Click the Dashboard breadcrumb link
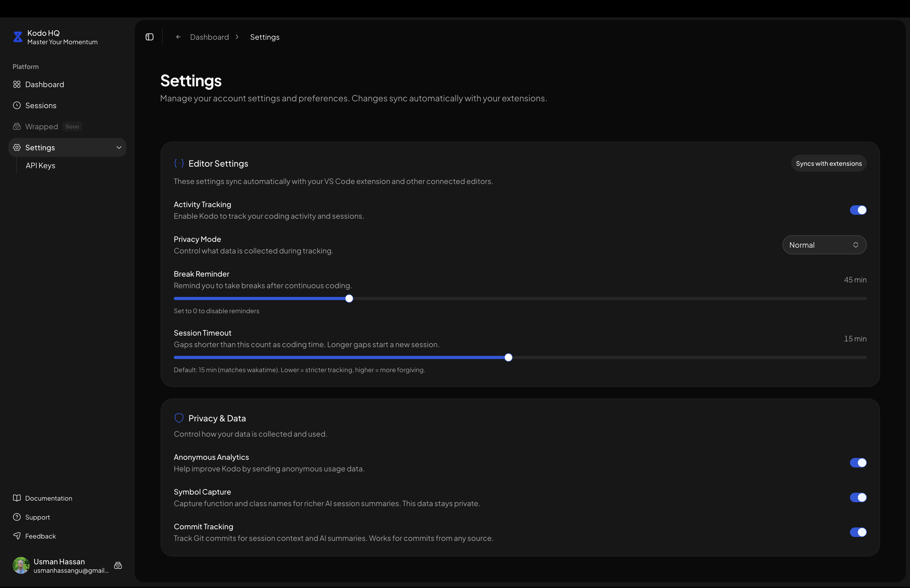This screenshot has width=910, height=588. 209,37
